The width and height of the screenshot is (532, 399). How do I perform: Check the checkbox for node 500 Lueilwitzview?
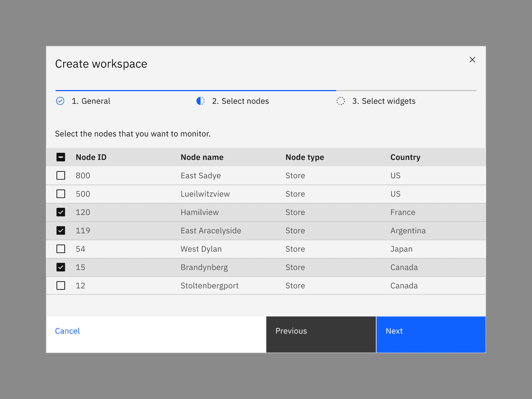(60, 193)
